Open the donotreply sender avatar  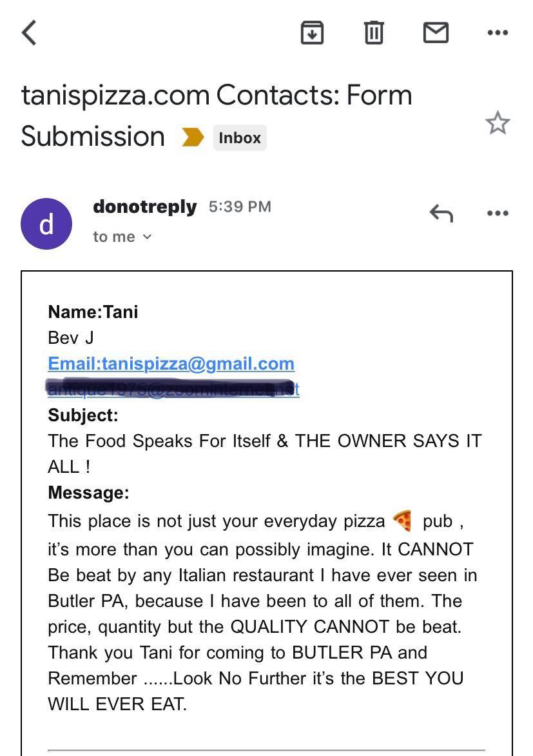46,224
